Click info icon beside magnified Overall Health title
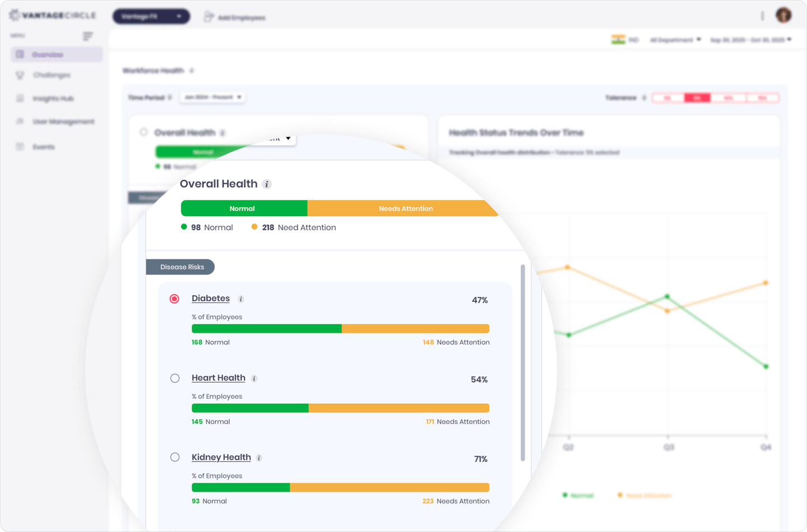807x532 pixels. [267, 184]
